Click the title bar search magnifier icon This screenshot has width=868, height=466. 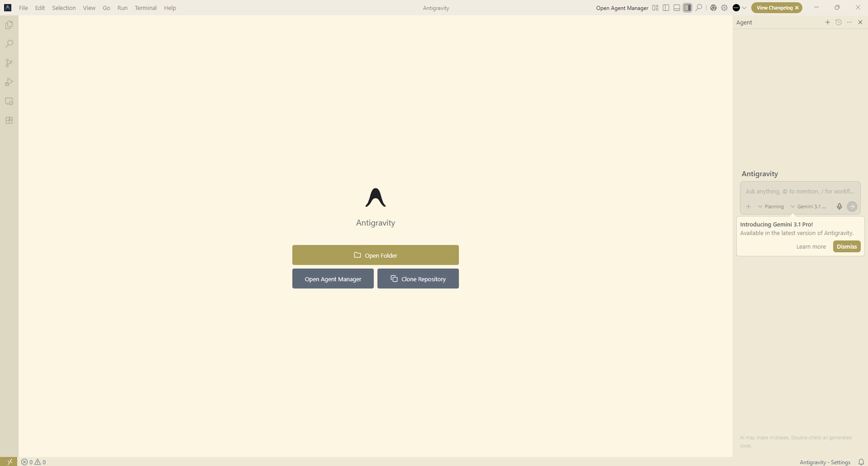[x=699, y=8]
